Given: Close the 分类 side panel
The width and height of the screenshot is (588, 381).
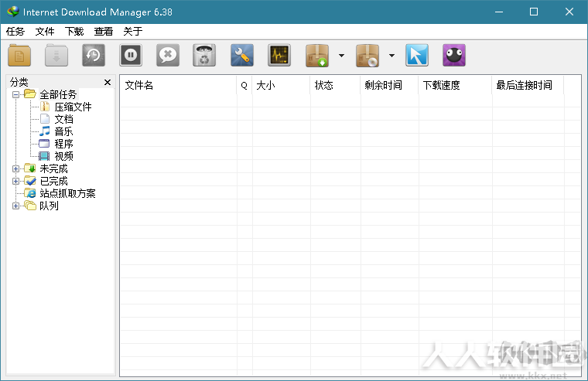Looking at the screenshot, I should (108, 82).
